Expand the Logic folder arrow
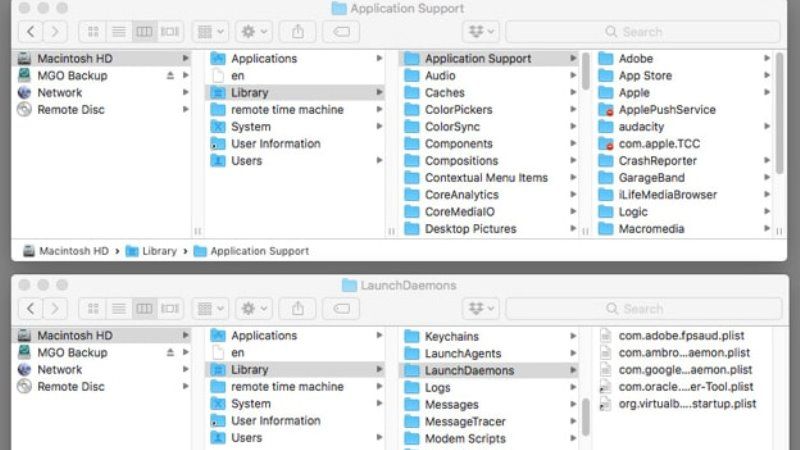 click(767, 211)
